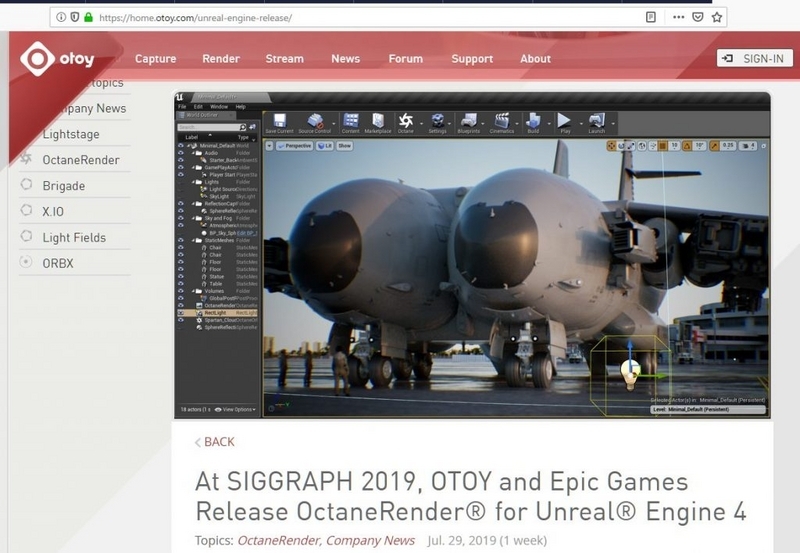The width and height of the screenshot is (800, 553).
Task: Toggle visibility eye of Statue mesh
Action: 181,276
